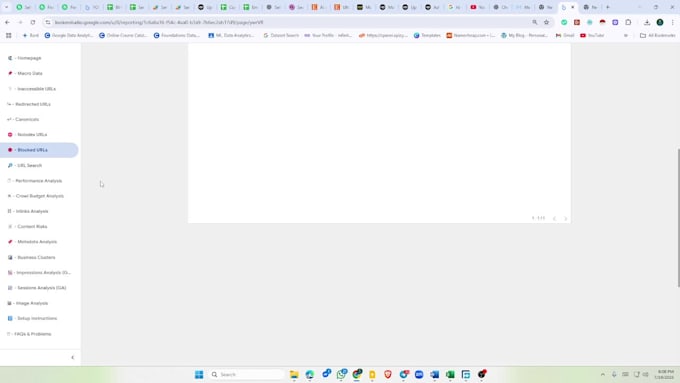
Task: Open Zoom from the taskbar
Action: tap(419, 374)
